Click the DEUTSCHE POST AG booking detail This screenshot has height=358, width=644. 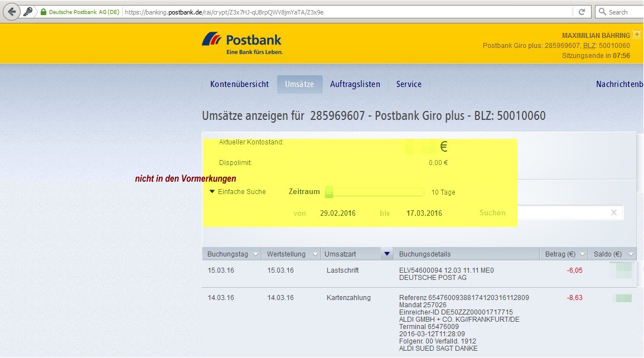(433, 278)
